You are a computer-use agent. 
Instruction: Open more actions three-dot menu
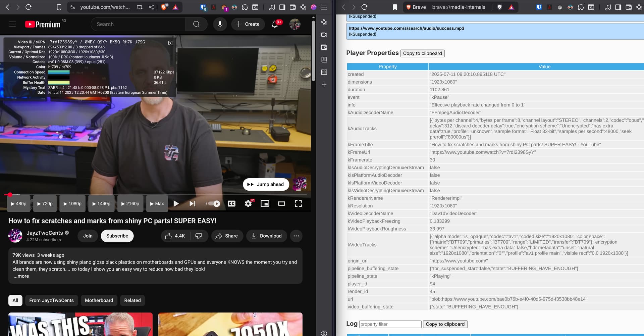pos(296,236)
